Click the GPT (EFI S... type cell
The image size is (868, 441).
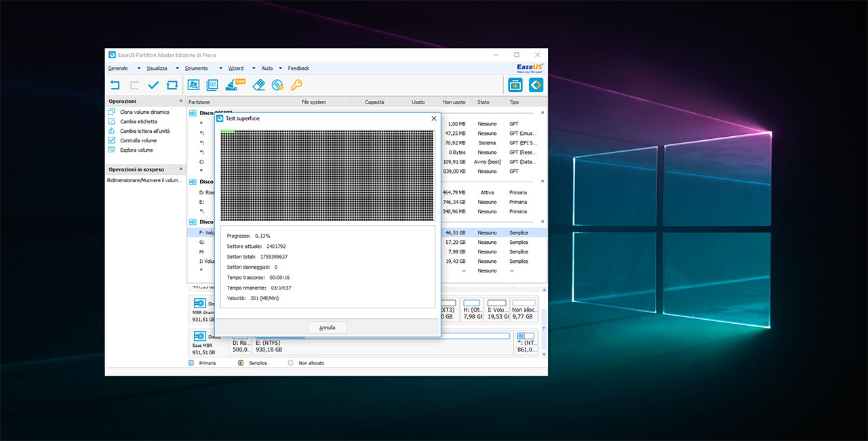524,143
